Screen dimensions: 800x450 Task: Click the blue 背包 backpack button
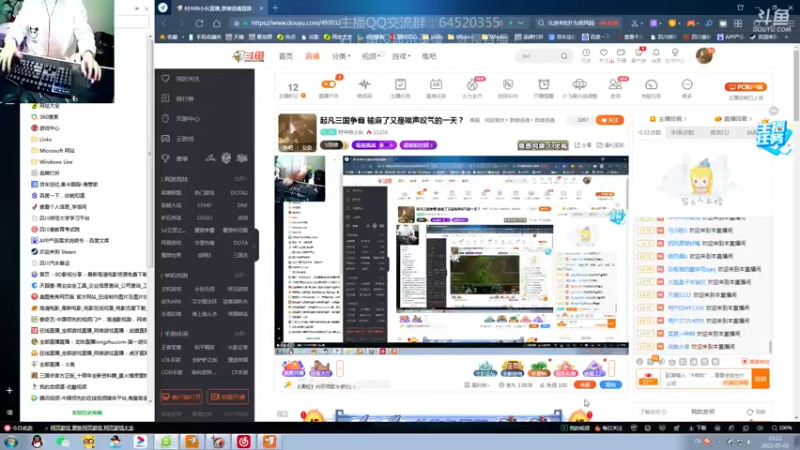click(x=611, y=385)
